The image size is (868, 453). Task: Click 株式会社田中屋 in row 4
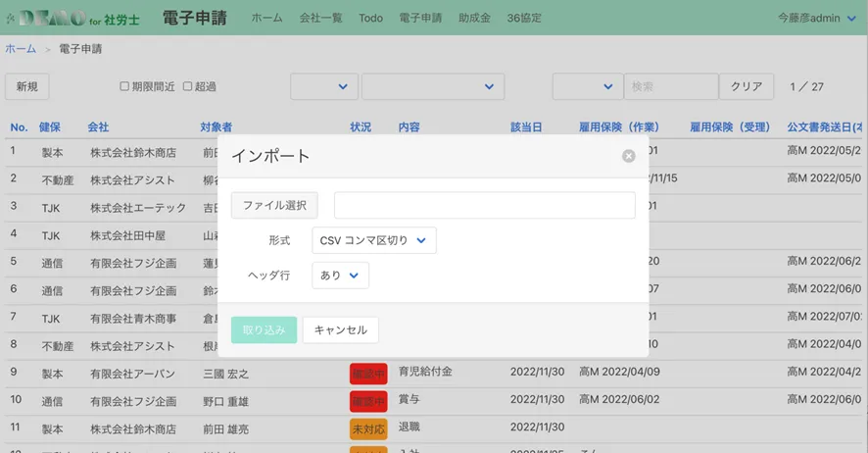[x=128, y=235]
